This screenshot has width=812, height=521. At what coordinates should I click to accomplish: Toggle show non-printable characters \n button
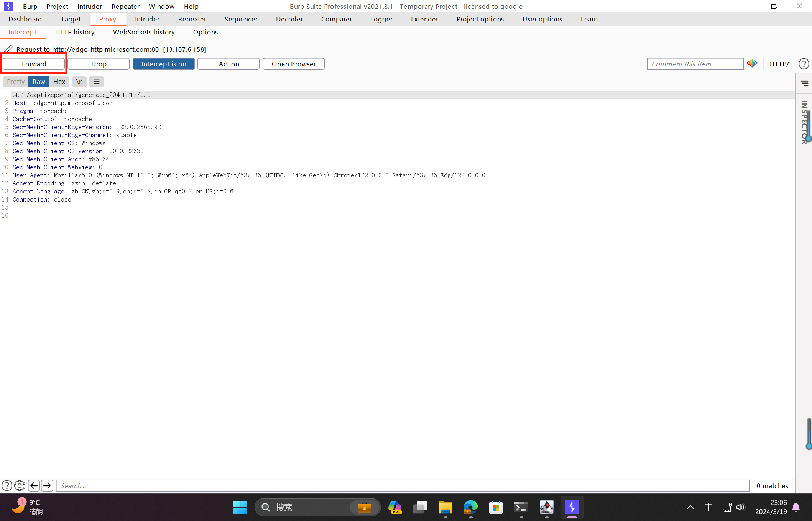click(x=79, y=82)
